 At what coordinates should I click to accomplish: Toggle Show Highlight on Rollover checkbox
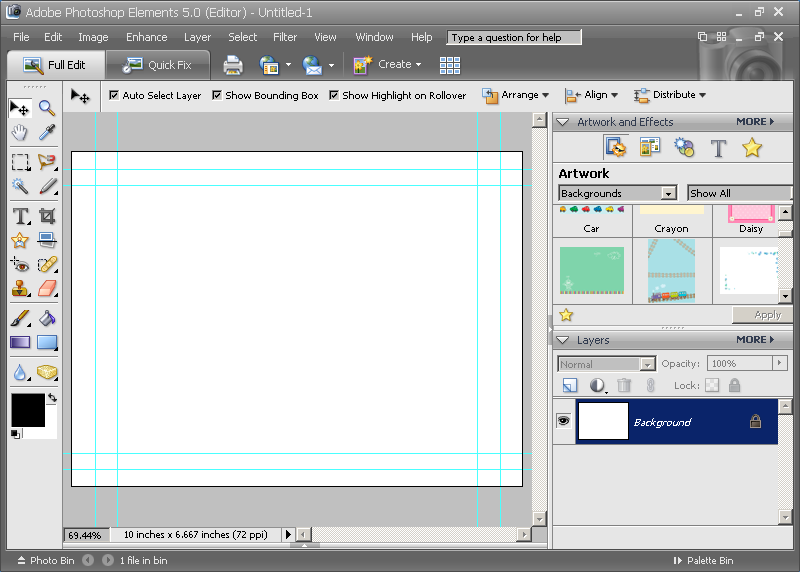334,95
